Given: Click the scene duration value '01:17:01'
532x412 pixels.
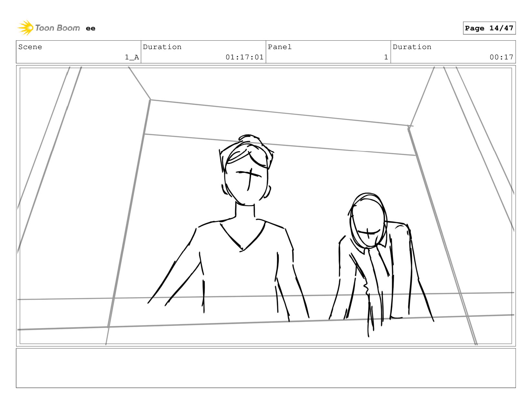Looking at the screenshot, I should tap(245, 57).
